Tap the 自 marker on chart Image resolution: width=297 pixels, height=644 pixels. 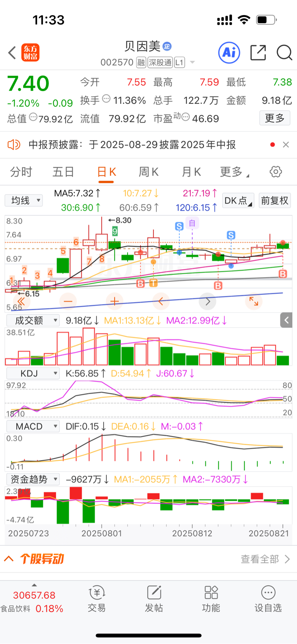pyautogui.click(x=192, y=223)
